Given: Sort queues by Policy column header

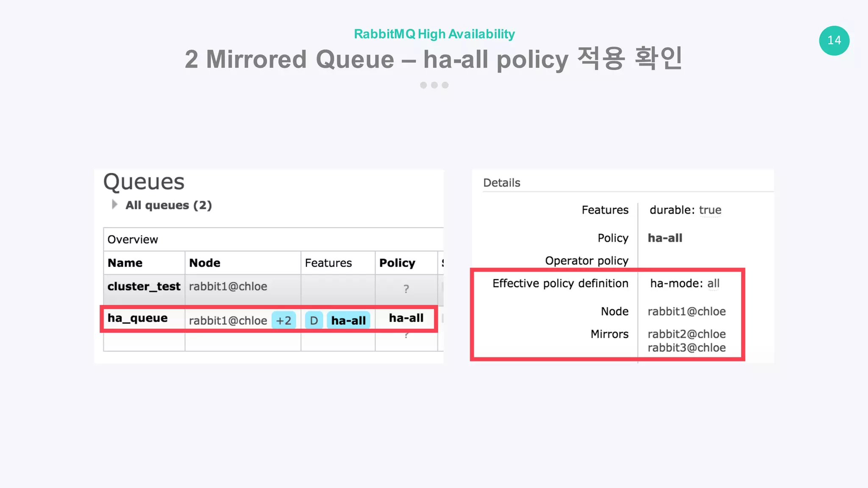Looking at the screenshot, I should click(397, 263).
